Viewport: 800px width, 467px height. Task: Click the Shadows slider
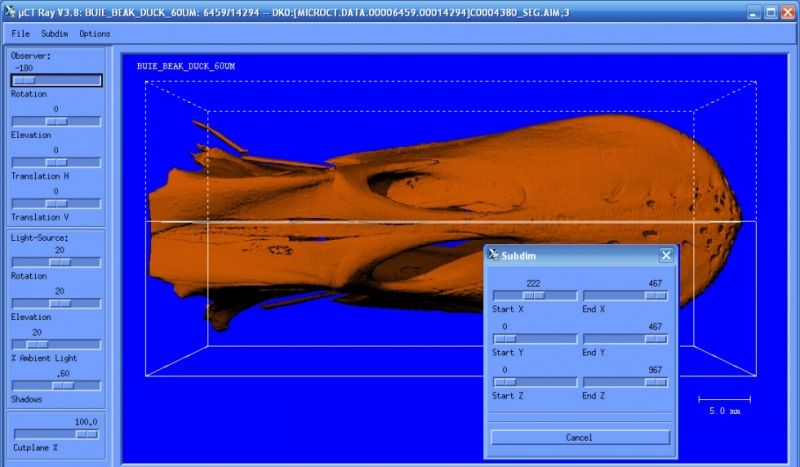(x=56, y=386)
